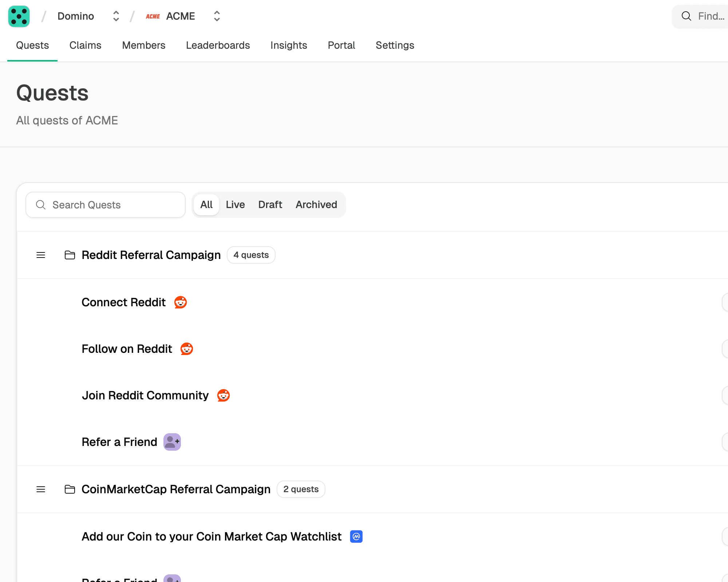
Task: Open Add our Coin to Watchlist quest
Action: pos(211,537)
